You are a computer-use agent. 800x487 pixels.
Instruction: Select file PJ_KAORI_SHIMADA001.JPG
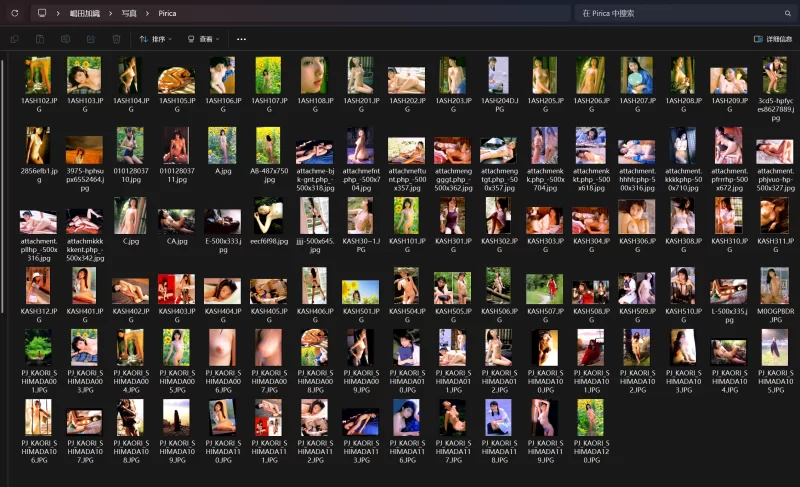pyautogui.click(x=39, y=361)
